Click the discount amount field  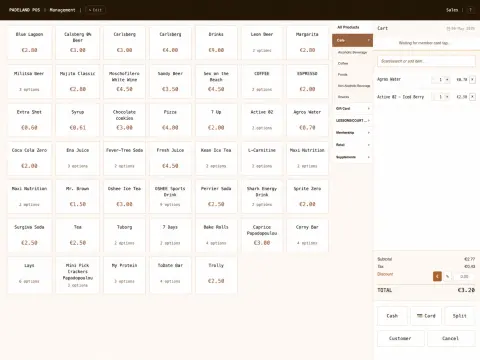[x=464, y=276]
